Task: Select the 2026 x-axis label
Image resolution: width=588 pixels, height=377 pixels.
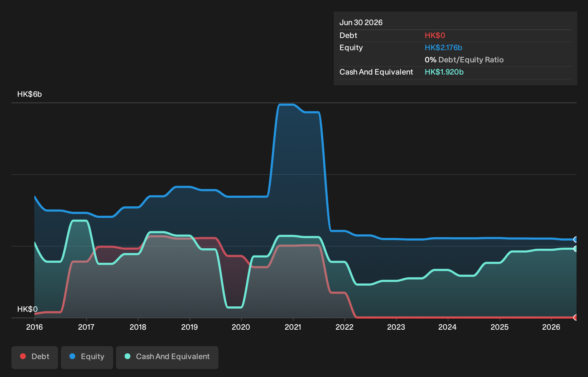Action: click(551, 327)
